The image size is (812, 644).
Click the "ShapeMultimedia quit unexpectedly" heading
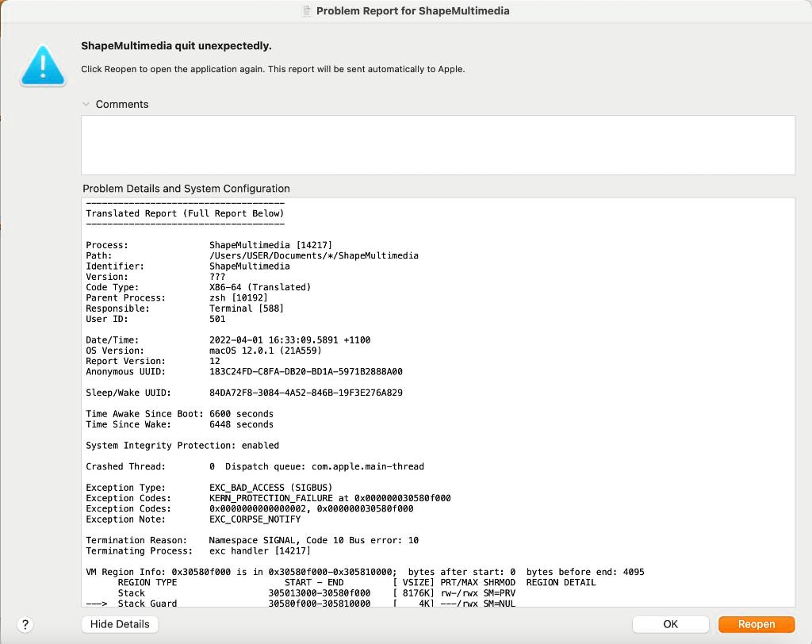pyautogui.click(x=176, y=46)
